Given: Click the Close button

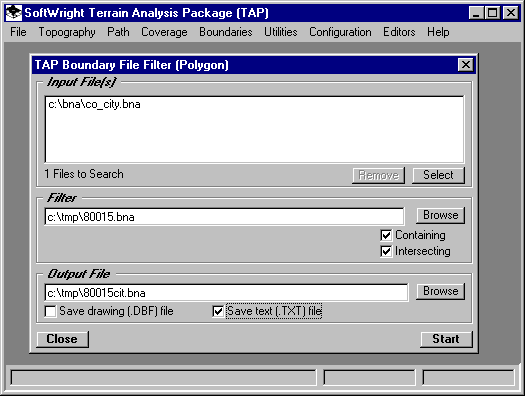Looking at the screenshot, I should [x=62, y=339].
